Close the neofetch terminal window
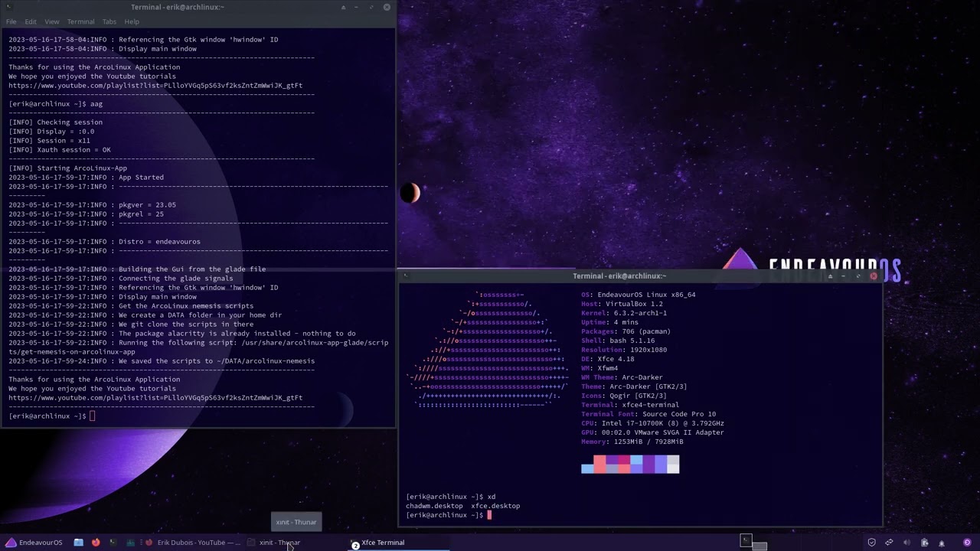Viewport: 980px width, 551px height. (x=874, y=275)
